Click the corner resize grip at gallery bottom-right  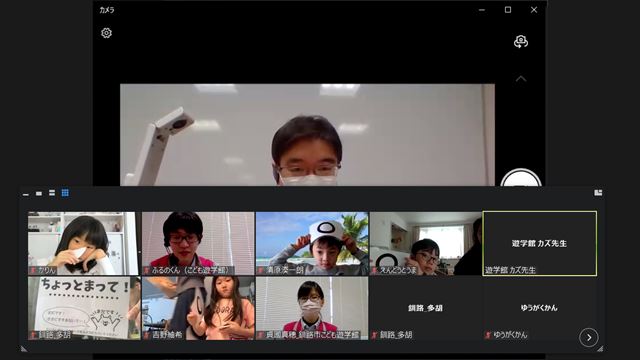600,348
